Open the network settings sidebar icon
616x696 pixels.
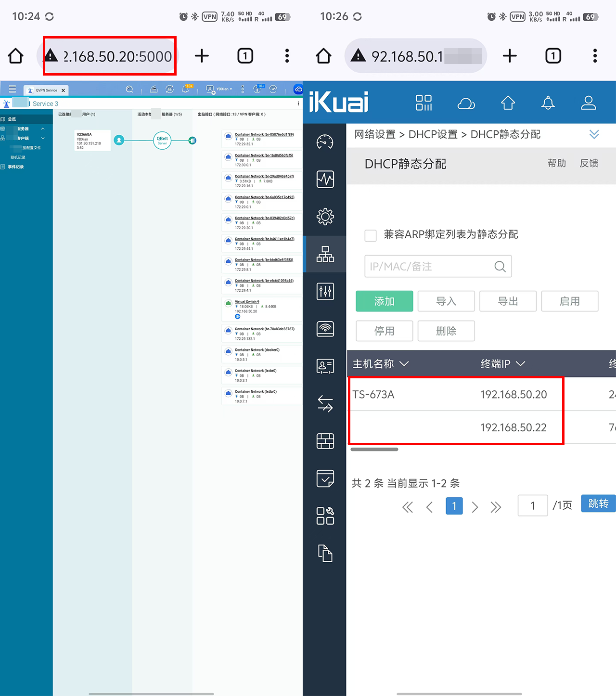(x=325, y=254)
